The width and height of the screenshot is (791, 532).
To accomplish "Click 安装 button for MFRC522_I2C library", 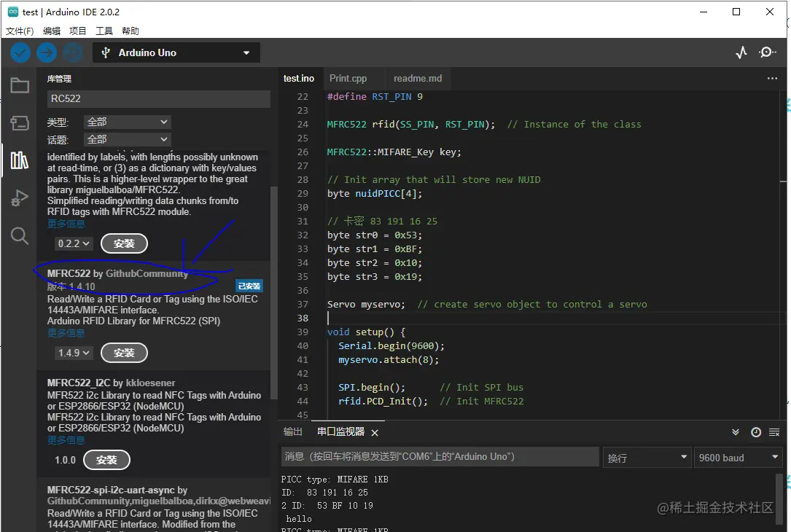I will (x=106, y=460).
